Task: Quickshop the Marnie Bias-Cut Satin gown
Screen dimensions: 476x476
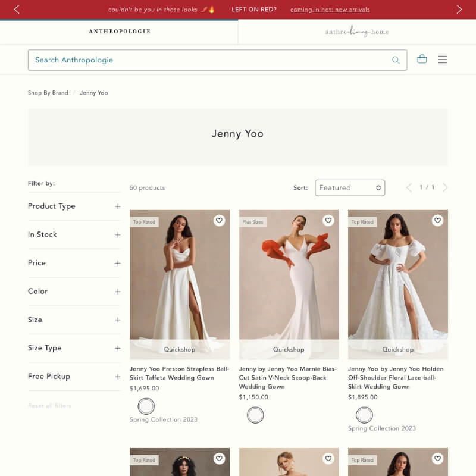Action: tap(289, 349)
